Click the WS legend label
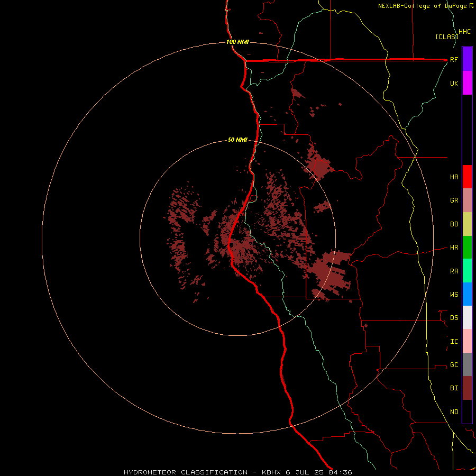Image resolution: width=476 pixels, height=476 pixels. pyautogui.click(x=454, y=295)
